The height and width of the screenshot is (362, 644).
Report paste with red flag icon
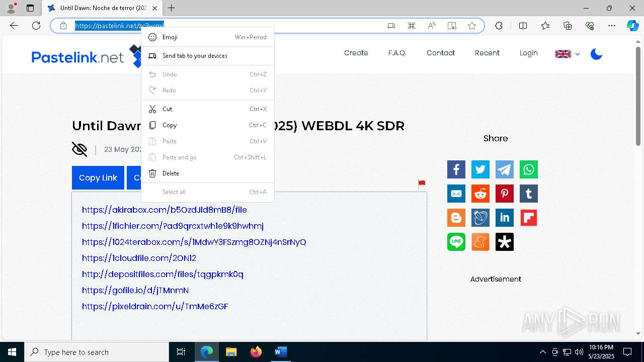[422, 184]
